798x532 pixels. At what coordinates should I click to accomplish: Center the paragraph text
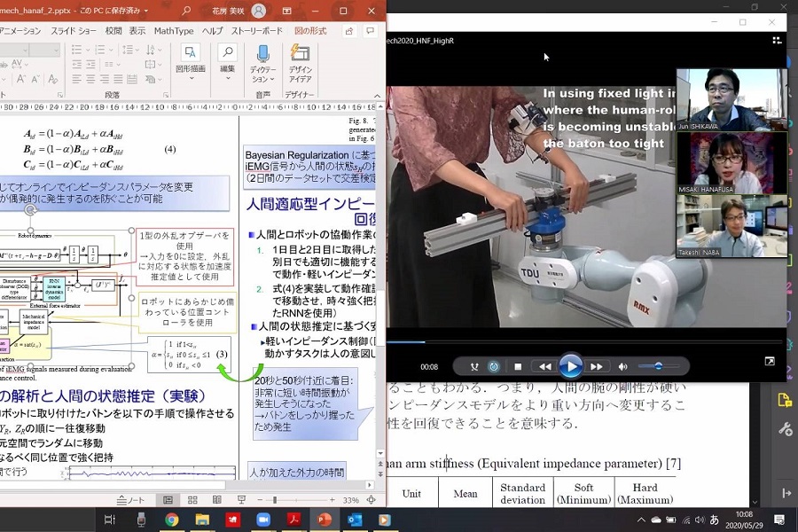(90, 79)
